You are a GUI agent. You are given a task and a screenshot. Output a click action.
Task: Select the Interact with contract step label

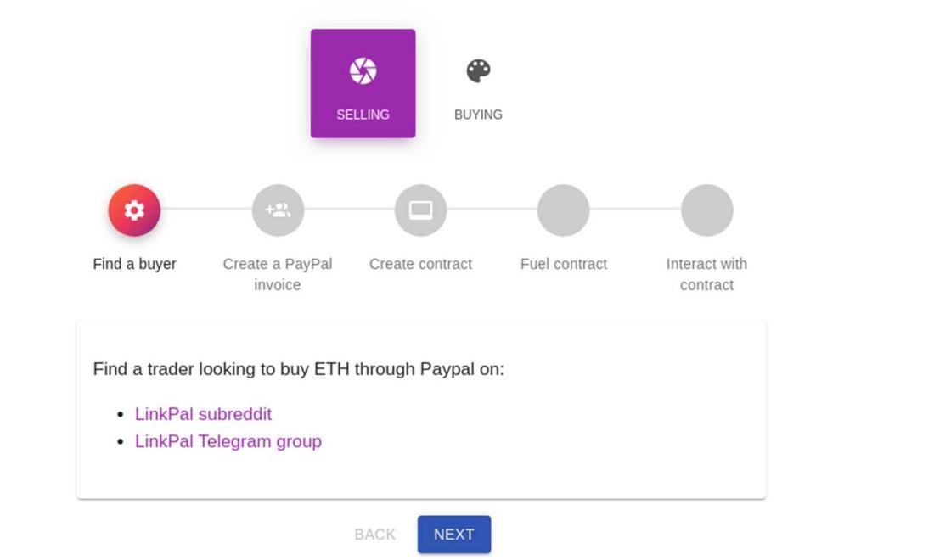(706, 274)
